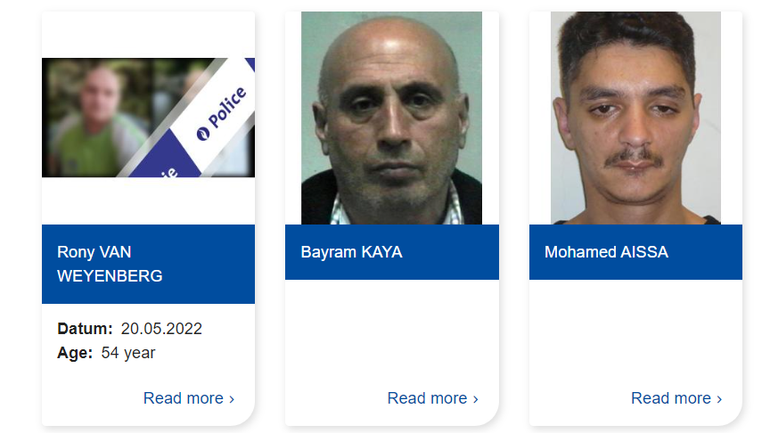Click the date 20.05.2022
770x433 pixels.
[x=162, y=328]
